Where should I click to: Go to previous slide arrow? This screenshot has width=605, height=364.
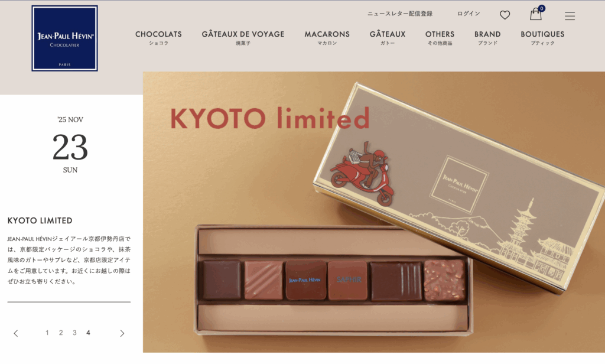[16, 333]
